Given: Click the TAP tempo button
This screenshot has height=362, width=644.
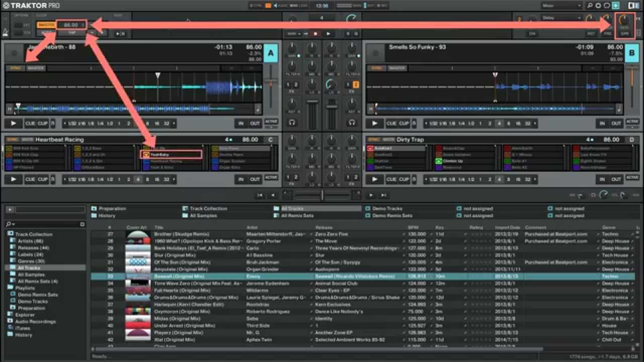Looking at the screenshot, I should pyautogui.click(x=71, y=33).
